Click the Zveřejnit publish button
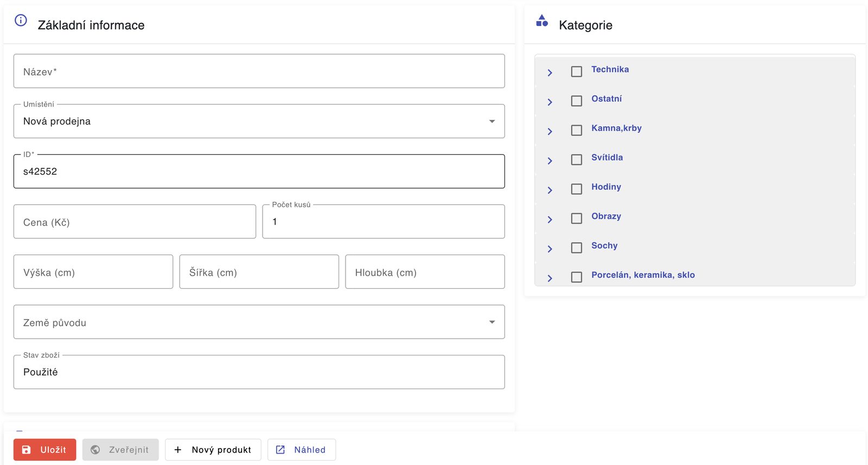 pyautogui.click(x=120, y=450)
